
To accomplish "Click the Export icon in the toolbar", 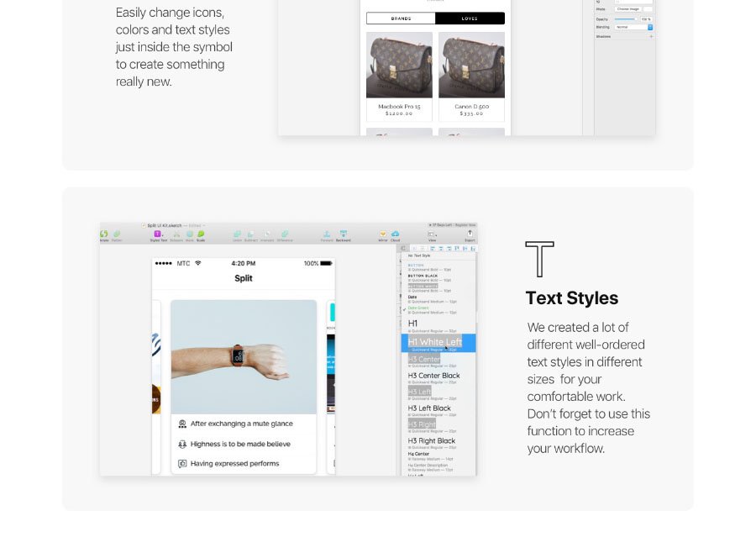I will pos(468,235).
